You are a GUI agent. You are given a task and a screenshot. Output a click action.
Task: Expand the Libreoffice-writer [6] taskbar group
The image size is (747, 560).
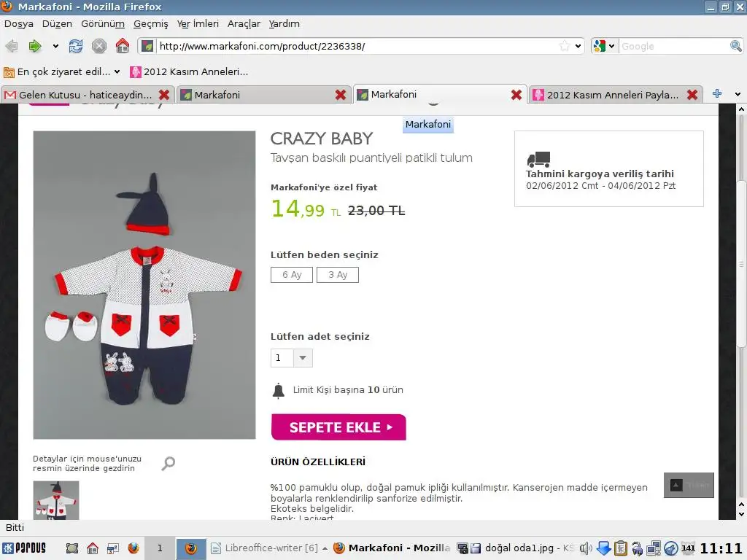(270, 548)
